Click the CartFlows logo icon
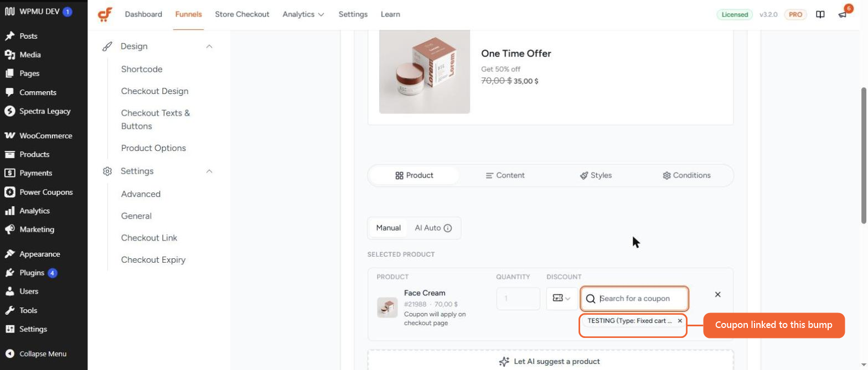 pyautogui.click(x=105, y=14)
